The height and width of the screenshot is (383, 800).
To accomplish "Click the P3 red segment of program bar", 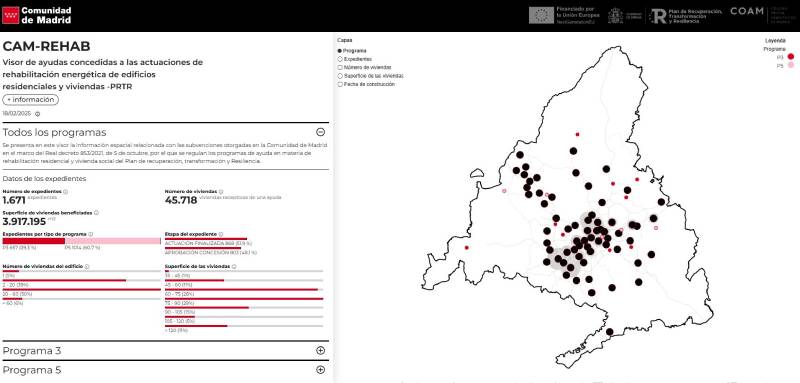I will pyautogui.click(x=34, y=241).
